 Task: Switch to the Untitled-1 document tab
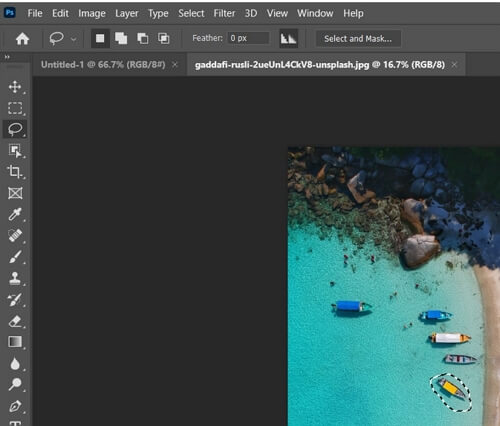click(103, 65)
